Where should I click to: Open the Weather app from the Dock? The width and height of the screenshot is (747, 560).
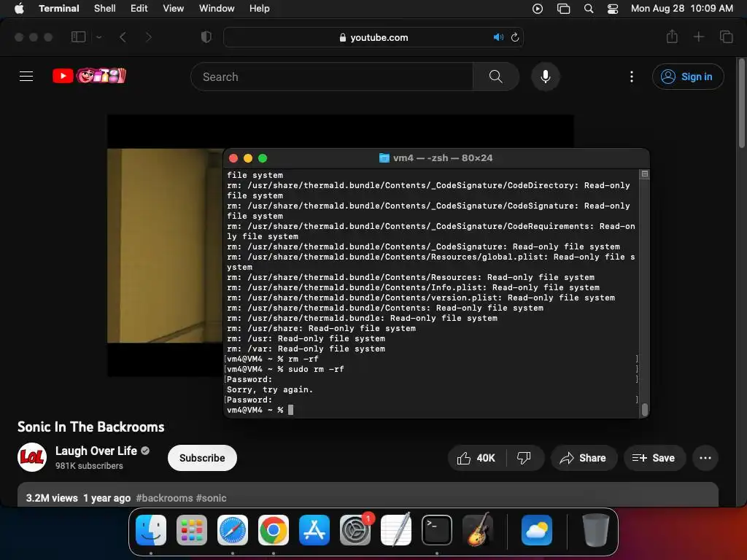[537, 530]
